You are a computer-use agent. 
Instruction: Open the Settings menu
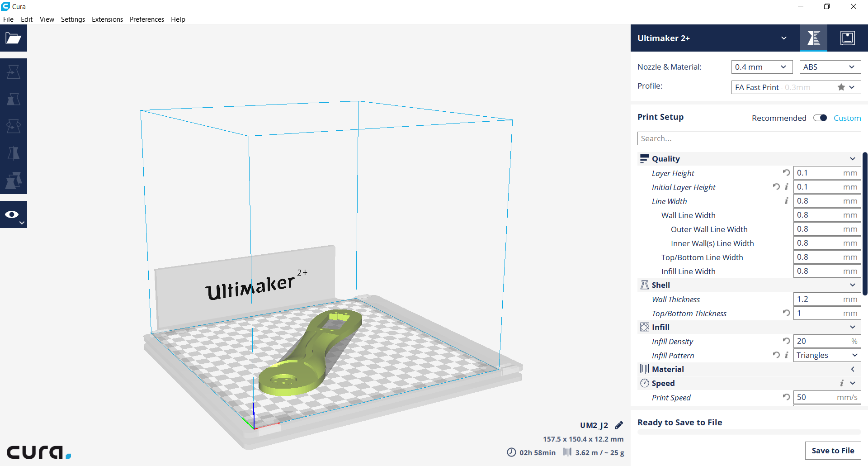click(73, 19)
